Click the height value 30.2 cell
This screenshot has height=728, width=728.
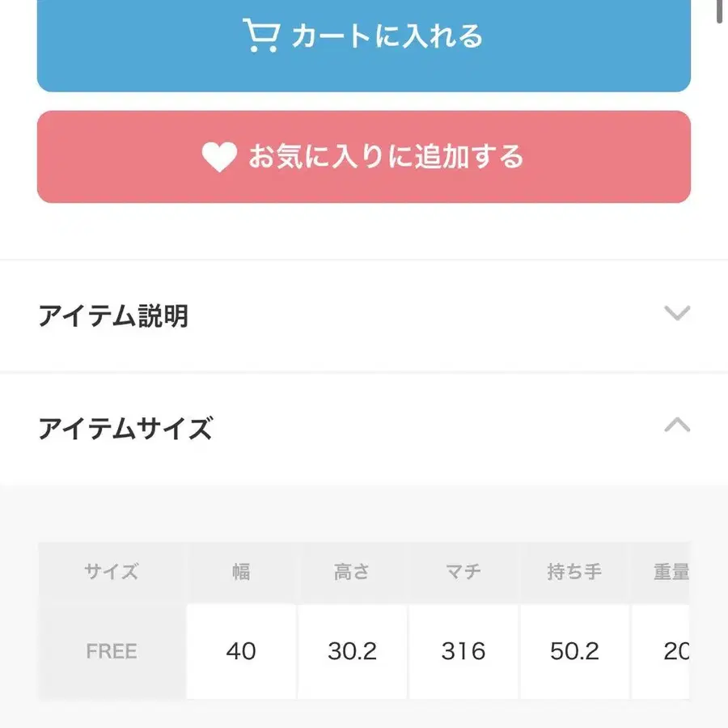[x=352, y=651]
